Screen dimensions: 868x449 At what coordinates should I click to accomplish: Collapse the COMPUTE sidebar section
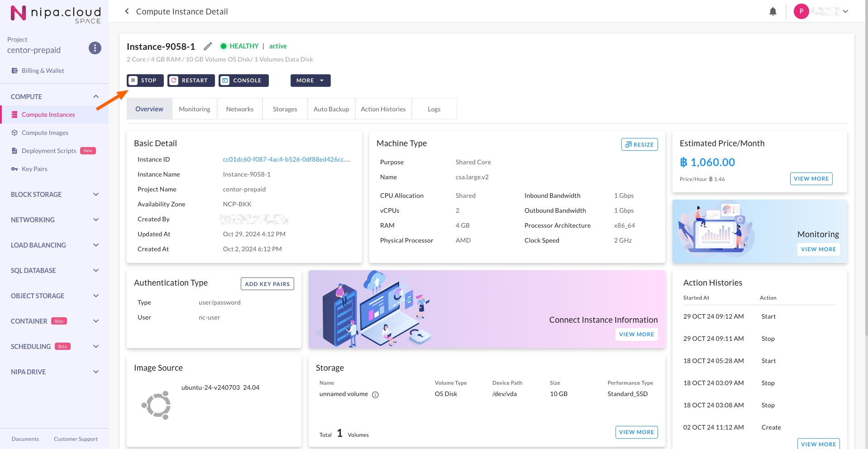tap(95, 96)
